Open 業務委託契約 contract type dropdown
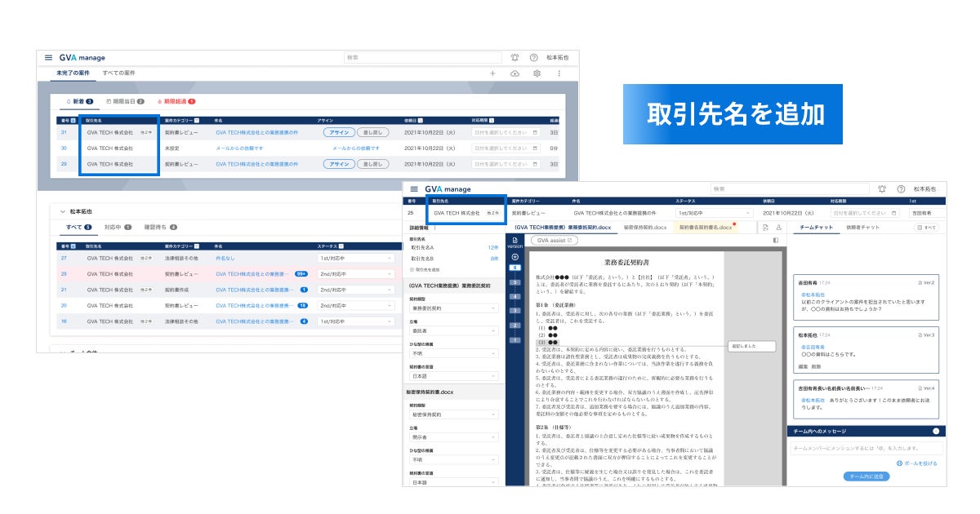980x514 pixels. (x=453, y=308)
